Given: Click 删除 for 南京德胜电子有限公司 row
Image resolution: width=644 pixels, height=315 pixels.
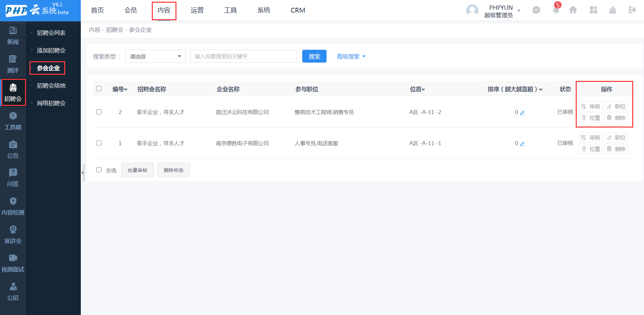Looking at the screenshot, I should [x=616, y=149].
